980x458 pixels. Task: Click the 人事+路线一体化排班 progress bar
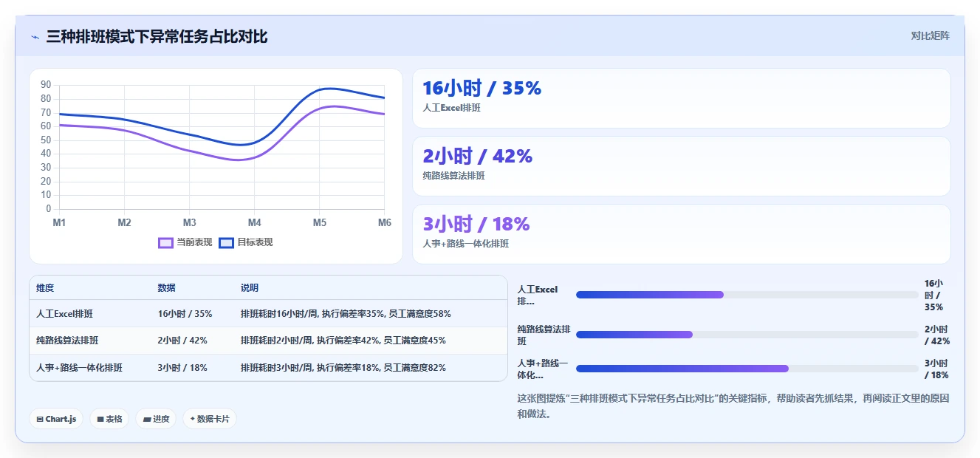click(747, 369)
